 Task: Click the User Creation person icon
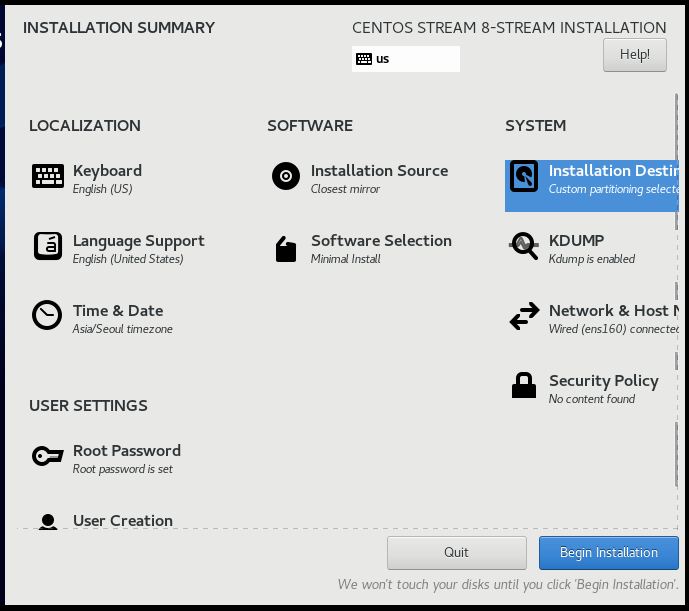click(48, 522)
